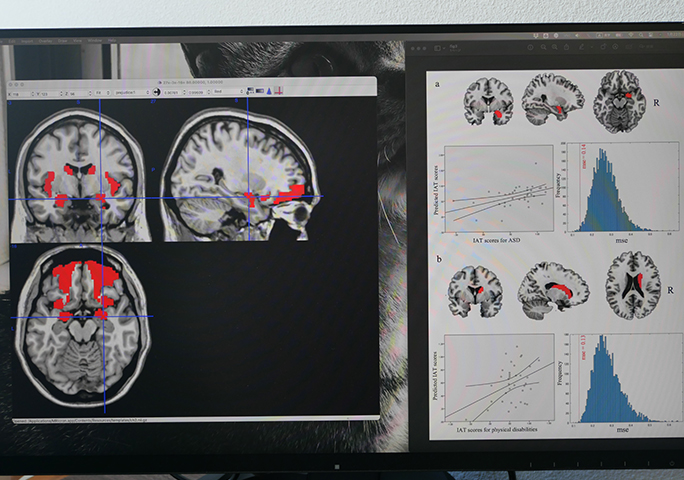The width and height of the screenshot is (684, 480).
Task: Click the maximum intensity value field
Action: tap(198, 93)
